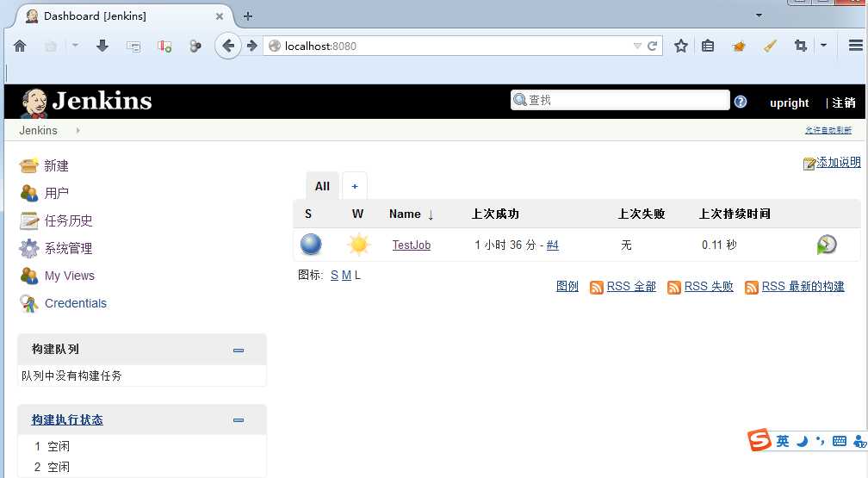
Task: Click RSS icon beside RSS 全部
Action: click(597, 287)
